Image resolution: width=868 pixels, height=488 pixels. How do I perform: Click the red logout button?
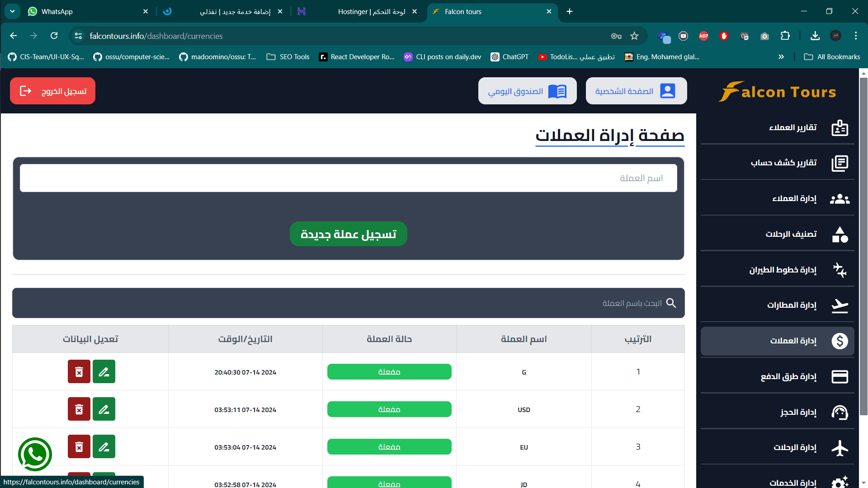pyautogui.click(x=52, y=91)
